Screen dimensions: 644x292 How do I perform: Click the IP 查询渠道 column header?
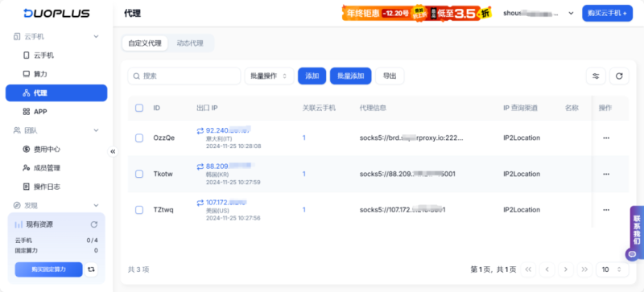(x=520, y=108)
